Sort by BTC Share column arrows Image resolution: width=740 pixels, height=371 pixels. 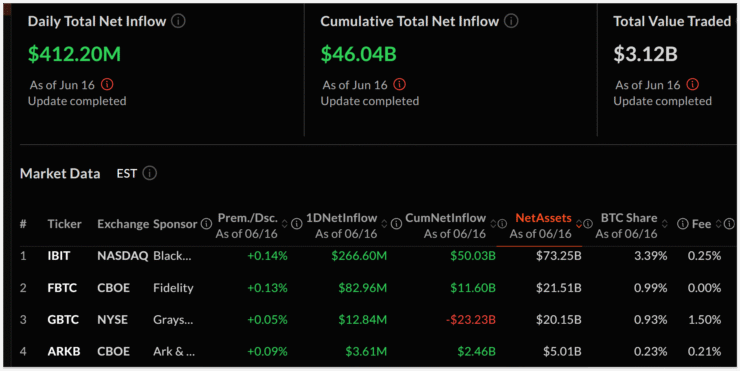pyautogui.click(x=664, y=224)
